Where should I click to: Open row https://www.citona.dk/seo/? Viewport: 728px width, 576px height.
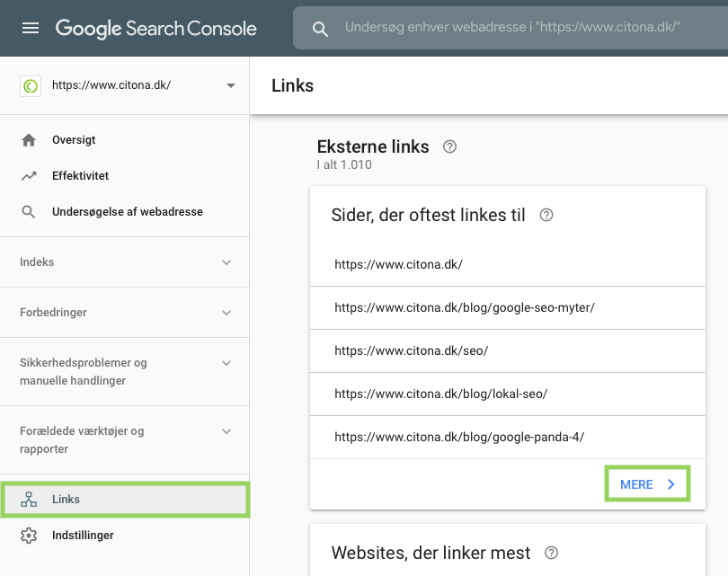tap(508, 350)
